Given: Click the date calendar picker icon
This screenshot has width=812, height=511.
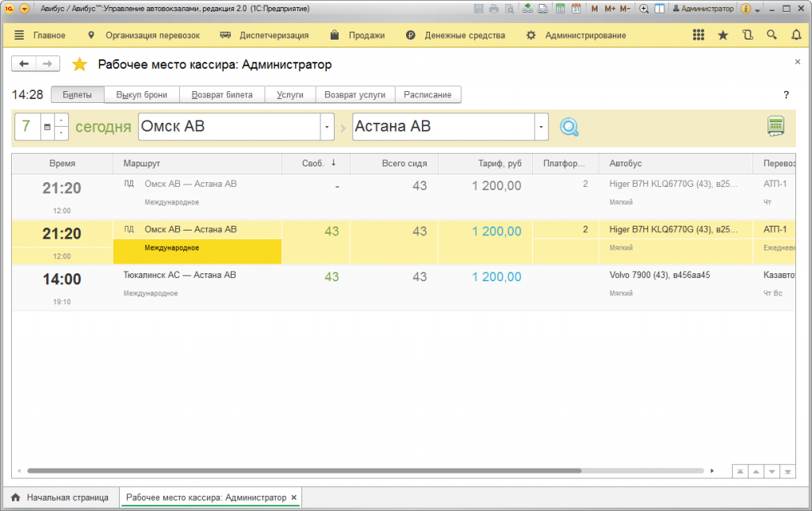Looking at the screenshot, I should pyautogui.click(x=47, y=127).
